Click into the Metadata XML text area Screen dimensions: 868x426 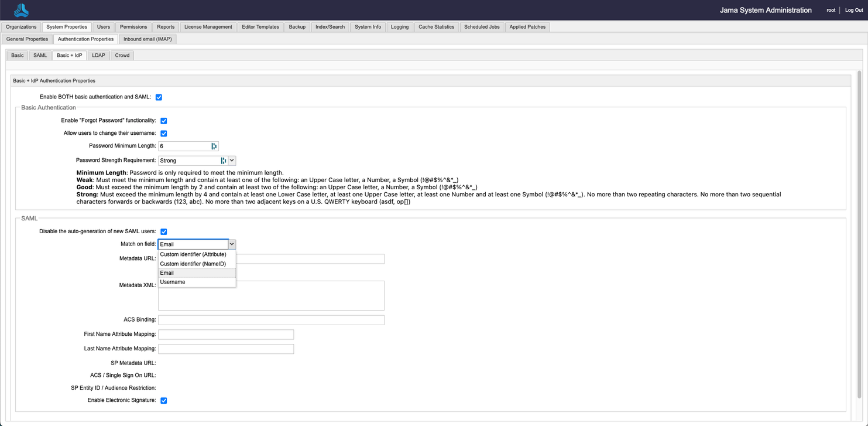271,295
